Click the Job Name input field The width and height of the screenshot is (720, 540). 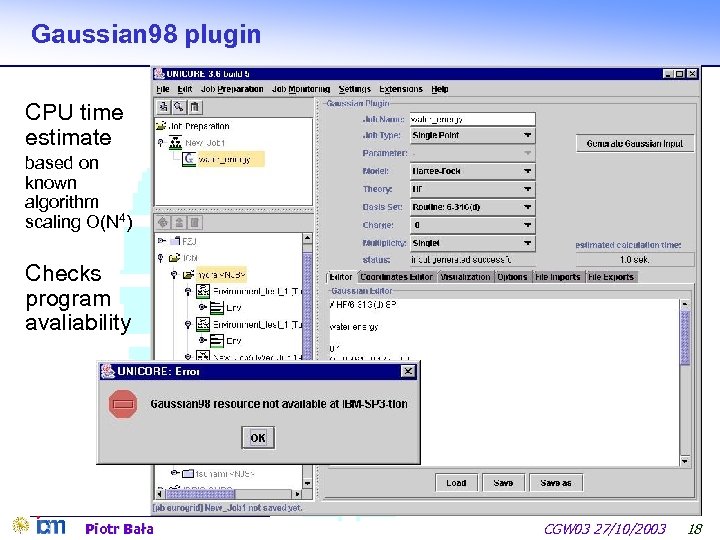(472, 119)
